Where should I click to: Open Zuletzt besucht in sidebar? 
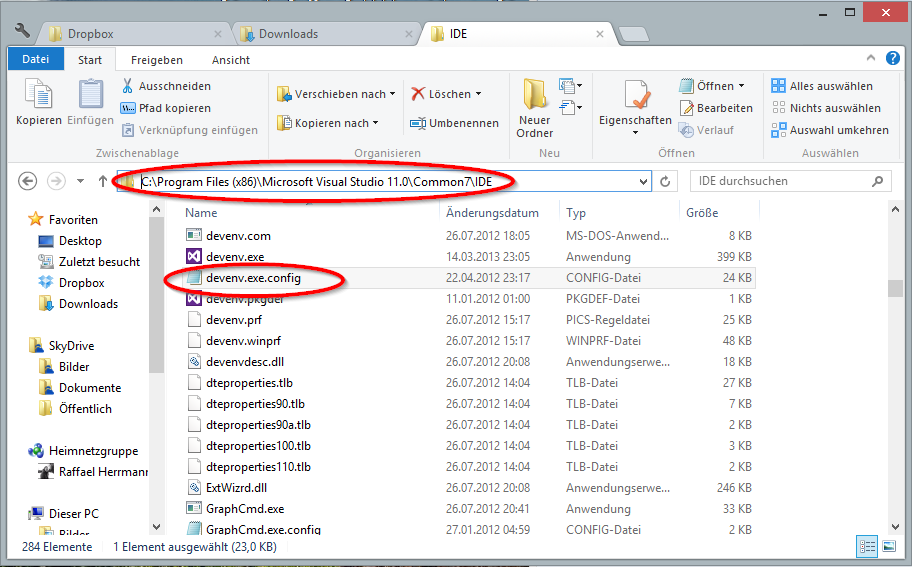[x=99, y=262]
